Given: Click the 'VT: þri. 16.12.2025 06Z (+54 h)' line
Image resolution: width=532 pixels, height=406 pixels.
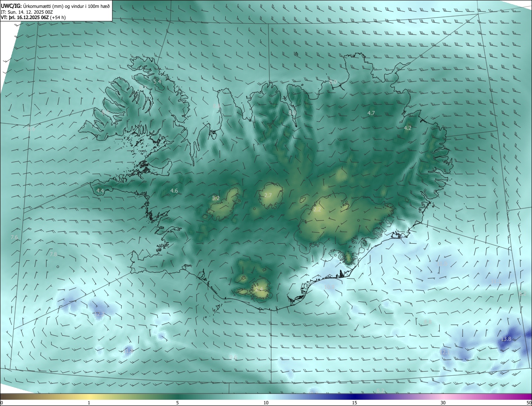Looking at the screenshot, I should click(33, 17).
